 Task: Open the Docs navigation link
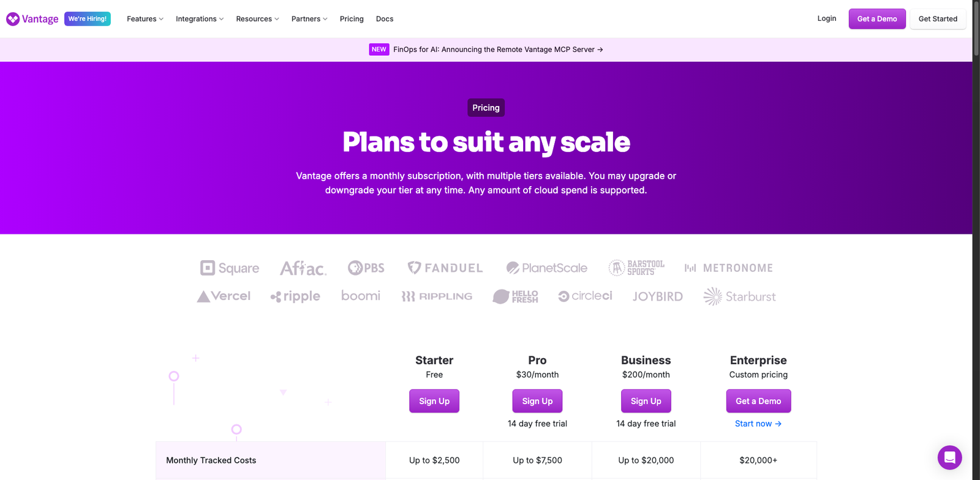385,19
